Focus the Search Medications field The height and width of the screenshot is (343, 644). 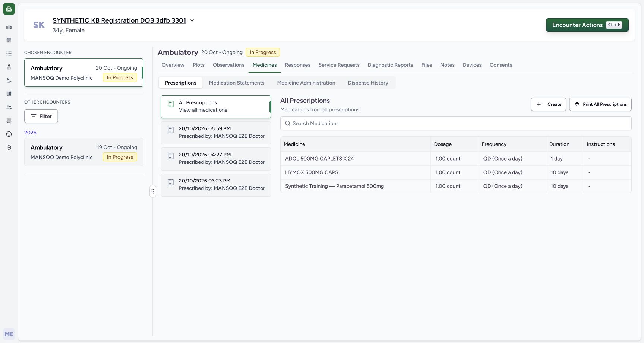pos(456,123)
